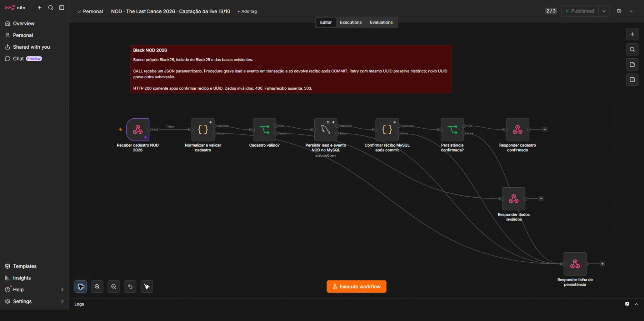Expand the Logs panel chevron
Image resolution: width=644 pixels, height=321 pixels.
[x=636, y=304]
